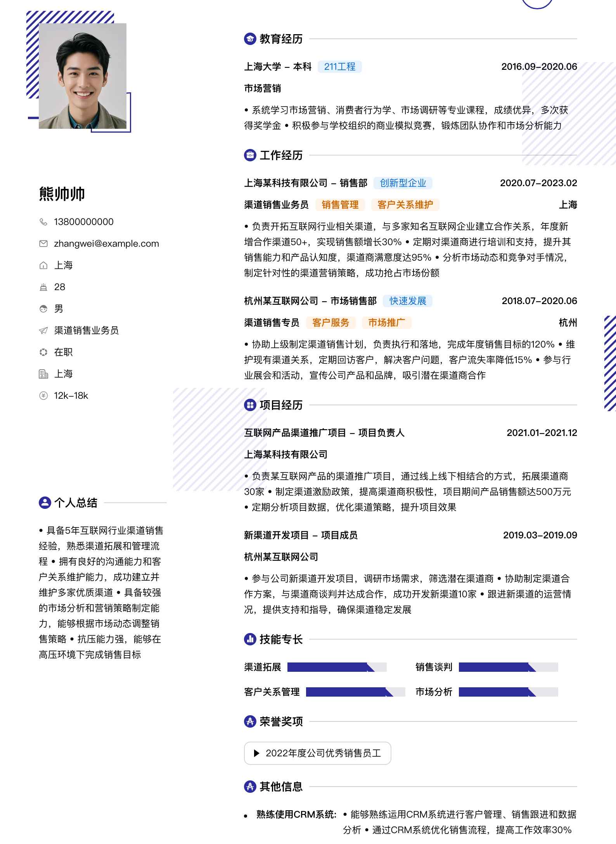The height and width of the screenshot is (844, 616).
Task: Click the triangle arrow in the 2022 award box
Action: (256, 753)
